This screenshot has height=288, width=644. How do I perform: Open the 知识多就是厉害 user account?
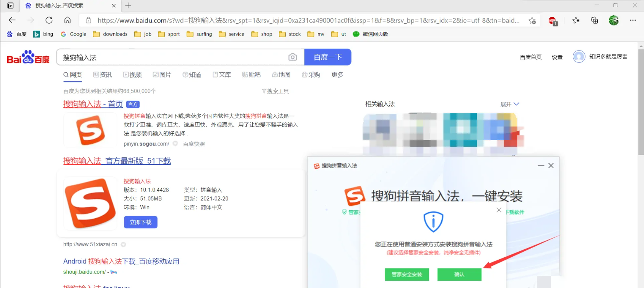600,57
